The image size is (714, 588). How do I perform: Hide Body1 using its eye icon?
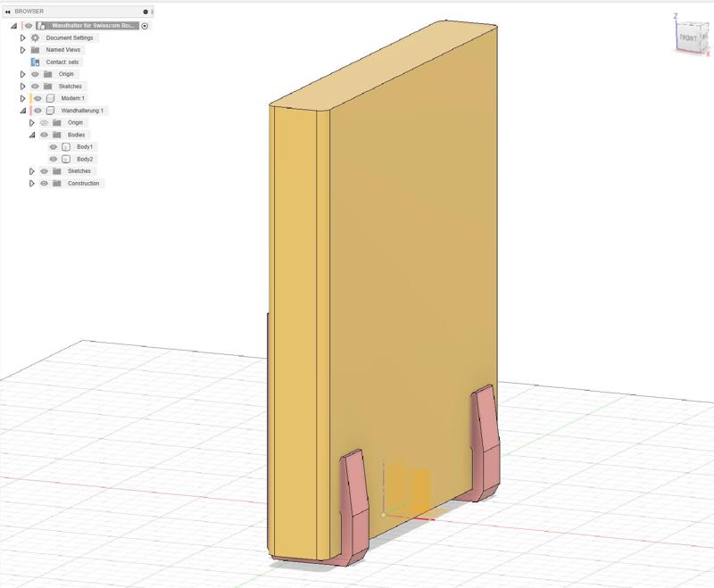tap(54, 147)
